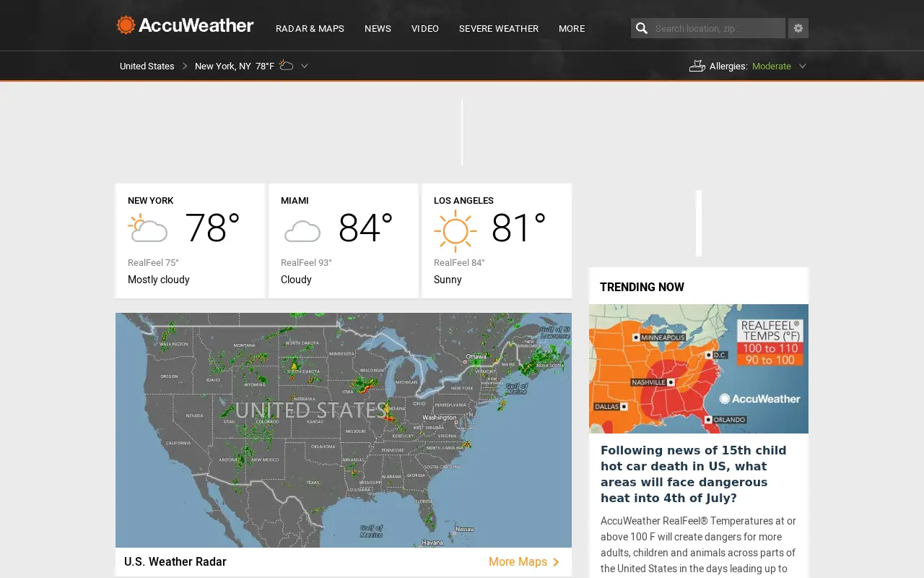Click the TRENDING NOW heading
Screen dimensions: 924x578
point(642,287)
